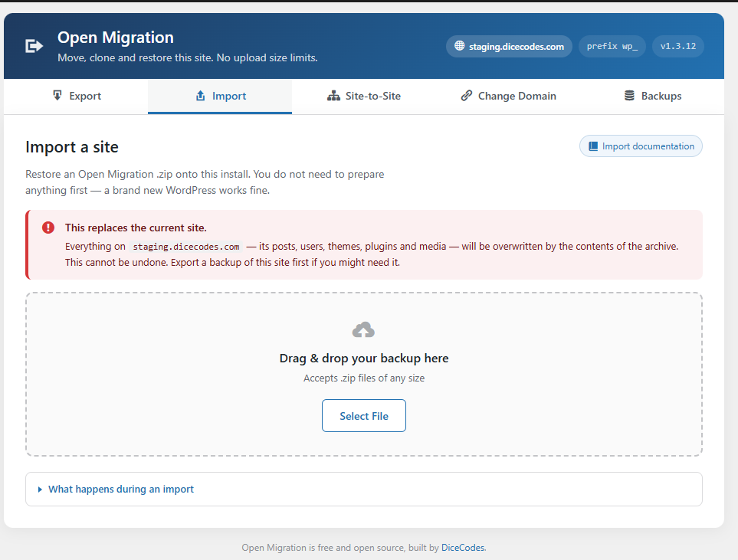Click the Open Migration title text
738x560 pixels.
(115, 38)
